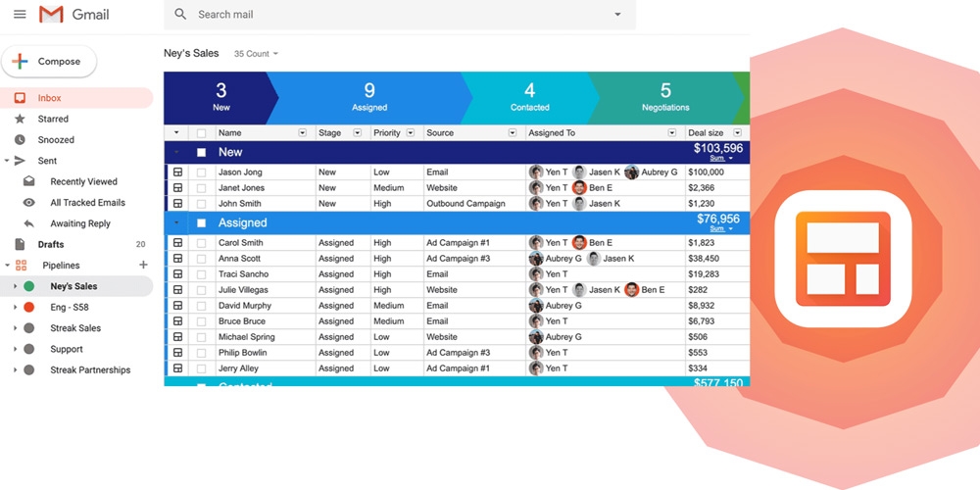Screen dimensions: 980x490
Task: Expand the Eng - S58 pipeline tree item
Action: pos(15,308)
